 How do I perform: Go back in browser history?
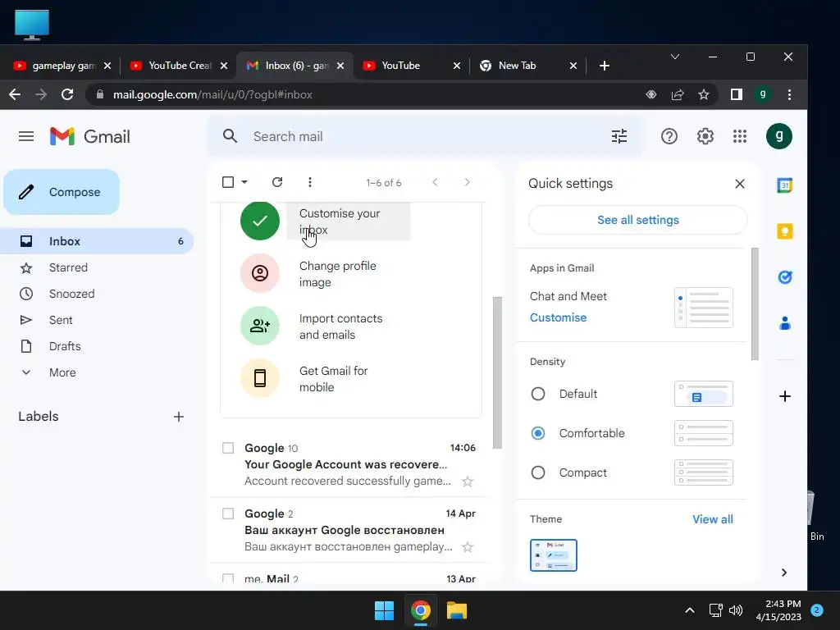15,94
